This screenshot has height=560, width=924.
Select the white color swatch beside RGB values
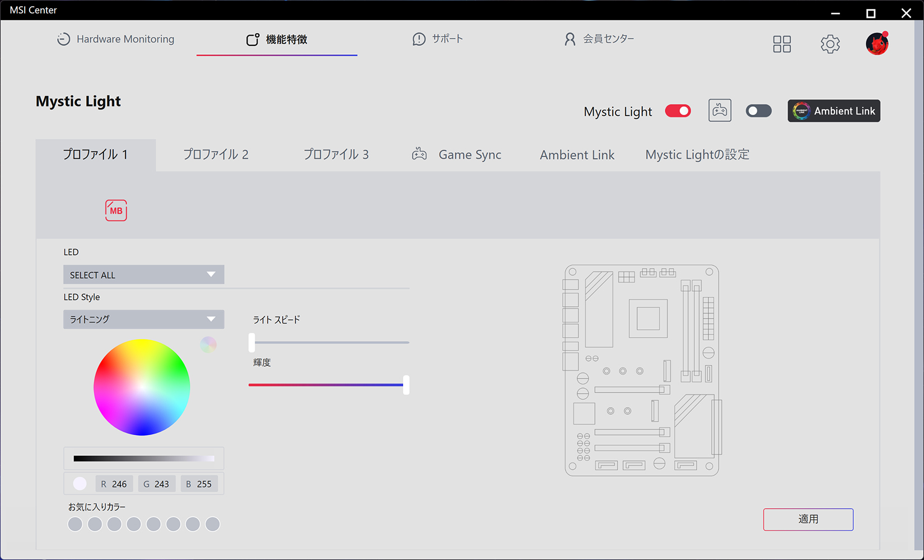[79, 483]
